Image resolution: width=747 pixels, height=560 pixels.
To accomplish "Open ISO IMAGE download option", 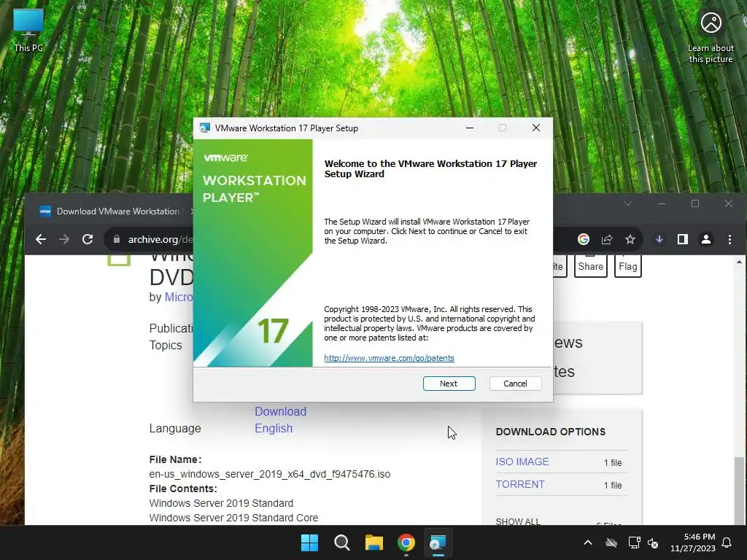I will [522, 462].
